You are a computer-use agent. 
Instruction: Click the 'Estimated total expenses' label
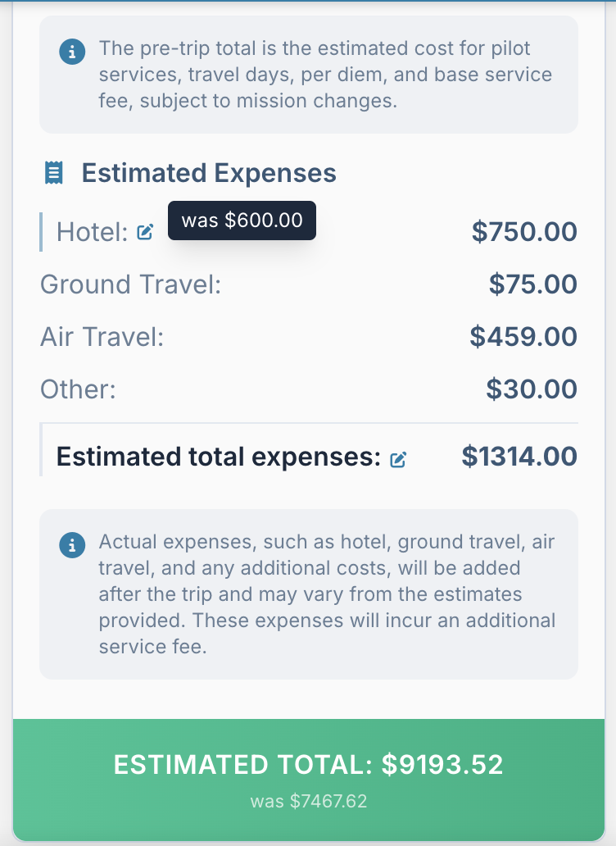point(218,457)
